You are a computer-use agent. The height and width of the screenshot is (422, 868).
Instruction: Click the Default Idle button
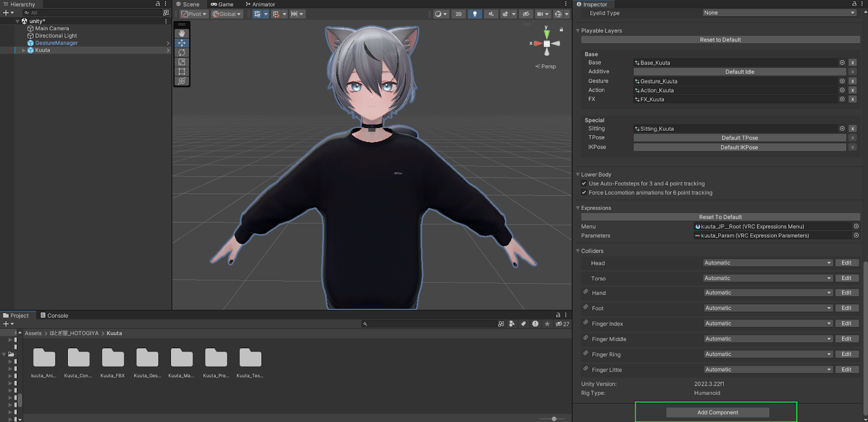coord(739,72)
